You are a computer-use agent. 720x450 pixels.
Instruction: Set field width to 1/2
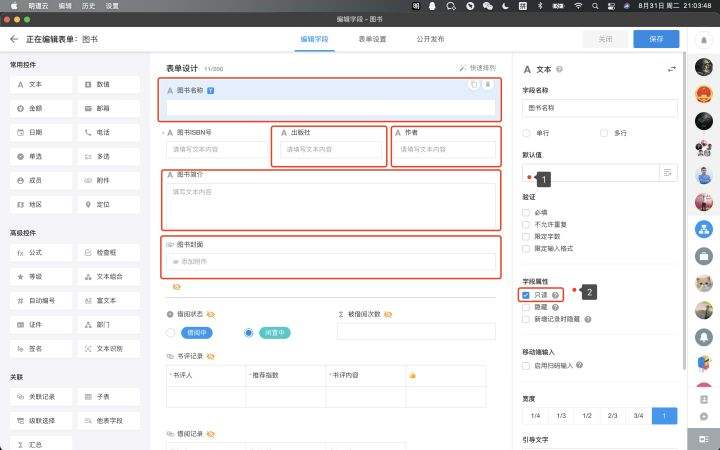587,415
